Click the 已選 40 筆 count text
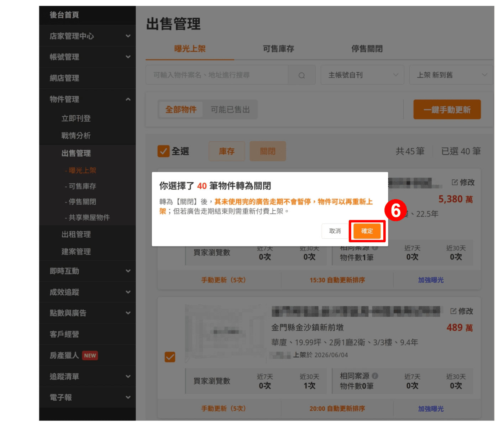 coord(461,151)
